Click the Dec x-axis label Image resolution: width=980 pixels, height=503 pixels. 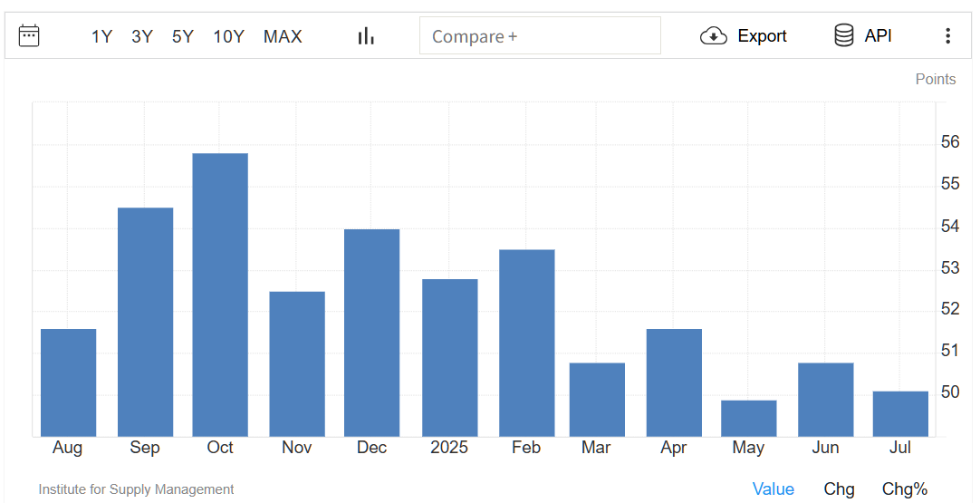click(x=371, y=448)
